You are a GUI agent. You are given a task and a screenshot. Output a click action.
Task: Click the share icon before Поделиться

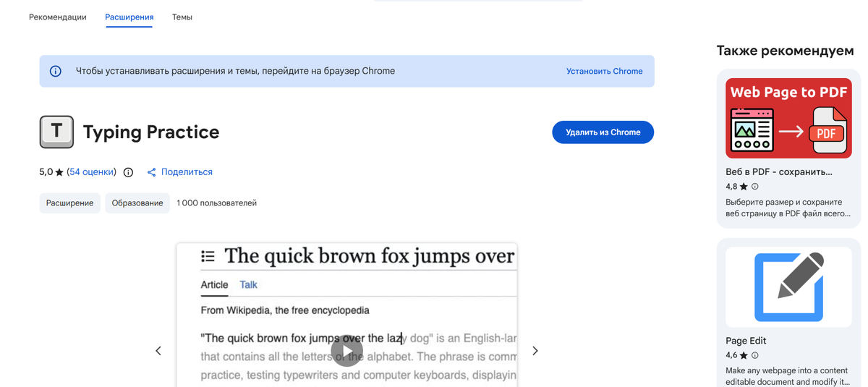[x=151, y=172]
